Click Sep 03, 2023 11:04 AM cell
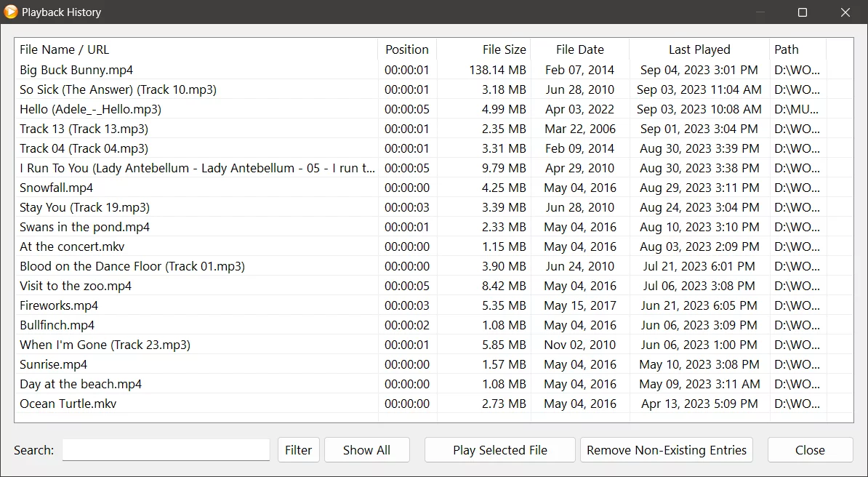868x477 pixels. tap(699, 89)
